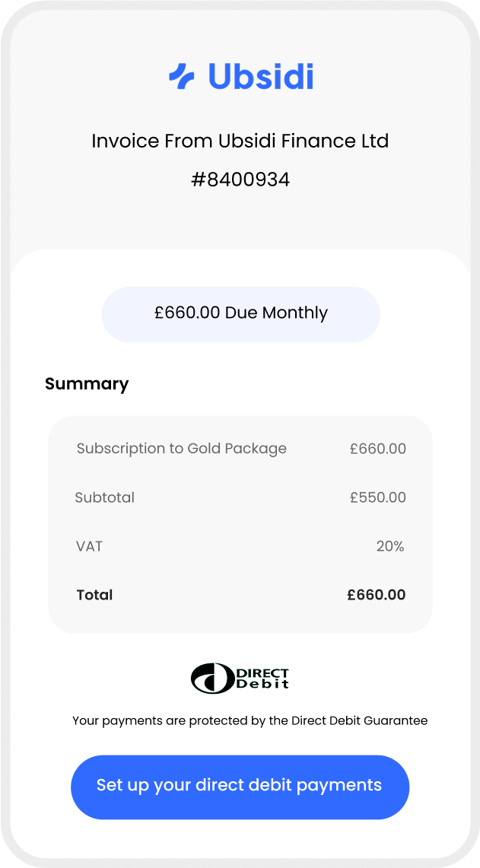Image resolution: width=480 pixels, height=868 pixels.
Task: Click the bold £660.00 total amount
Action: click(376, 595)
